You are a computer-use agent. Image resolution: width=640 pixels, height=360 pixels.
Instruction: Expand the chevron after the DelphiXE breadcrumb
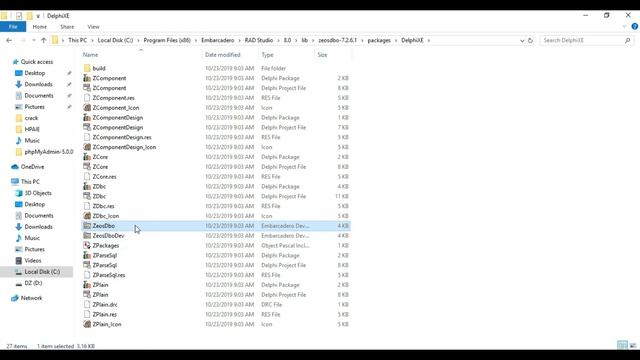[429, 40]
